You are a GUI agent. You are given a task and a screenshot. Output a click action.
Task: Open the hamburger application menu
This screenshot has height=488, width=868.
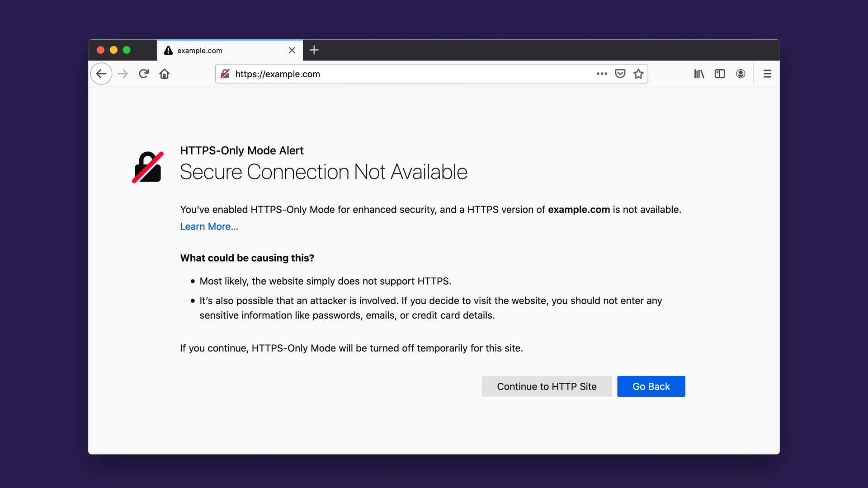click(x=767, y=74)
